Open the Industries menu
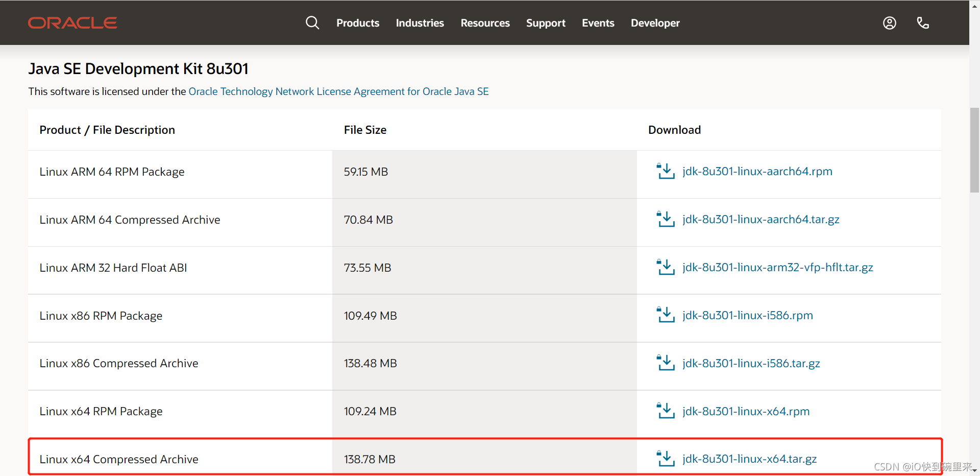The height and width of the screenshot is (476, 980). [x=420, y=23]
